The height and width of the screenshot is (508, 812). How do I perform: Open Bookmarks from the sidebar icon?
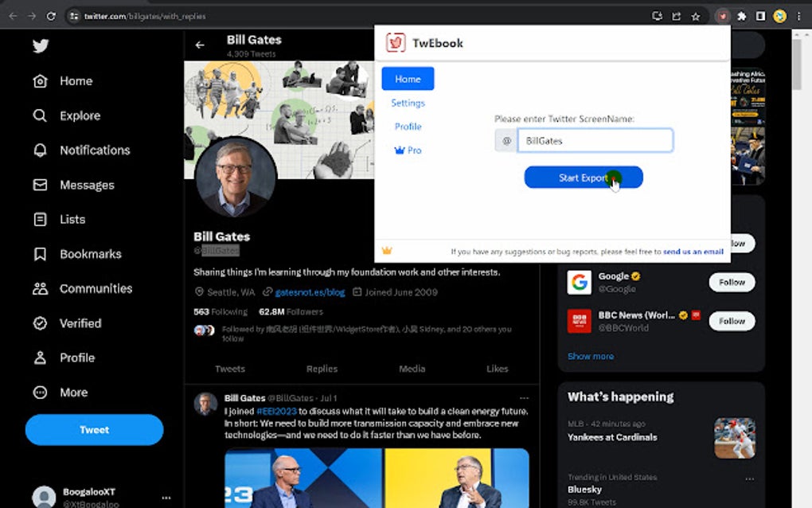pos(40,253)
